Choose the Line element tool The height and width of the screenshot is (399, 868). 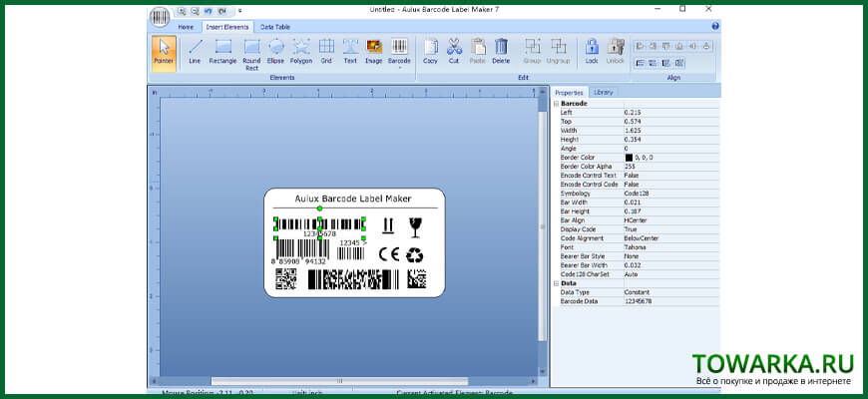pos(195,52)
